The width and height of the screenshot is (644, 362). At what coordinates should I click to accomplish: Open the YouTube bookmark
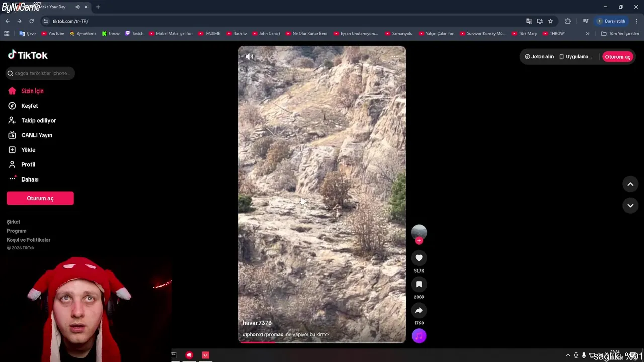click(x=53, y=34)
